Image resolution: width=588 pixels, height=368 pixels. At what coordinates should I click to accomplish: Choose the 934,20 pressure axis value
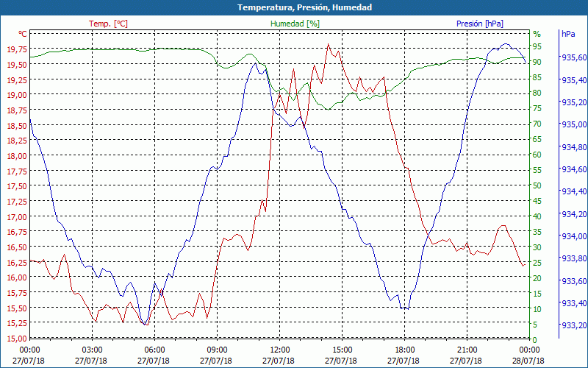click(x=574, y=213)
